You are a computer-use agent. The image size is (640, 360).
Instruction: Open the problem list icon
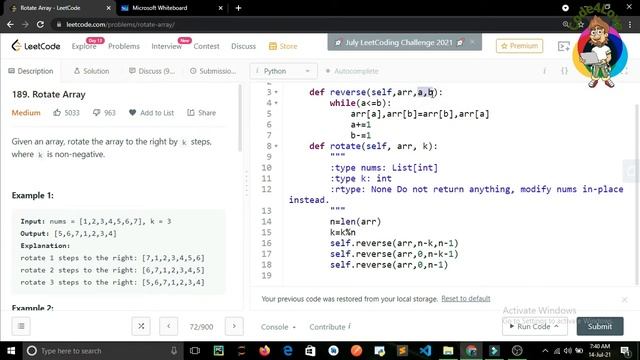coord(21,326)
